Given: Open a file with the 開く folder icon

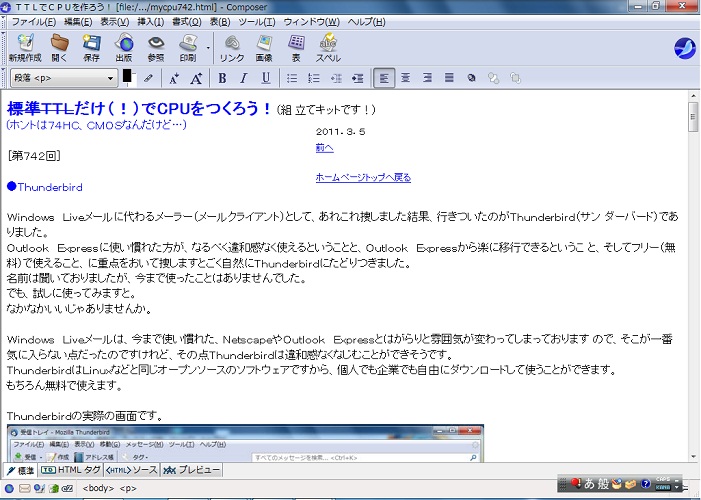Looking at the screenshot, I should click(x=59, y=47).
